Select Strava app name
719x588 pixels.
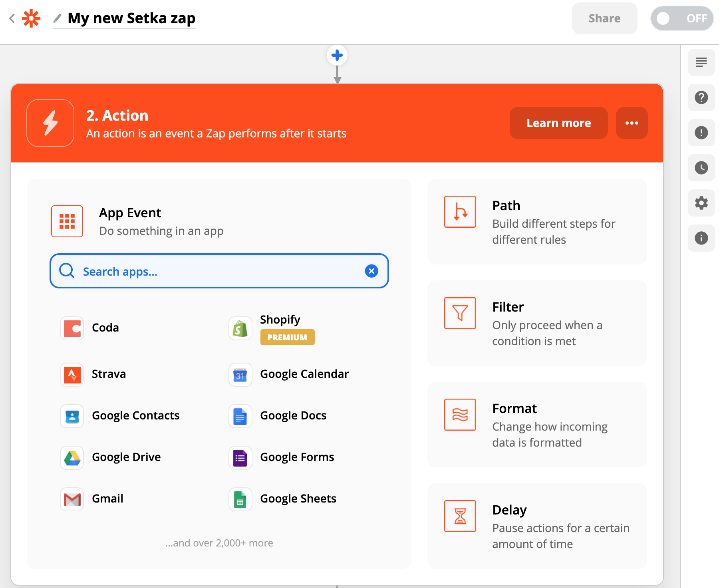pyautogui.click(x=109, y=374)
